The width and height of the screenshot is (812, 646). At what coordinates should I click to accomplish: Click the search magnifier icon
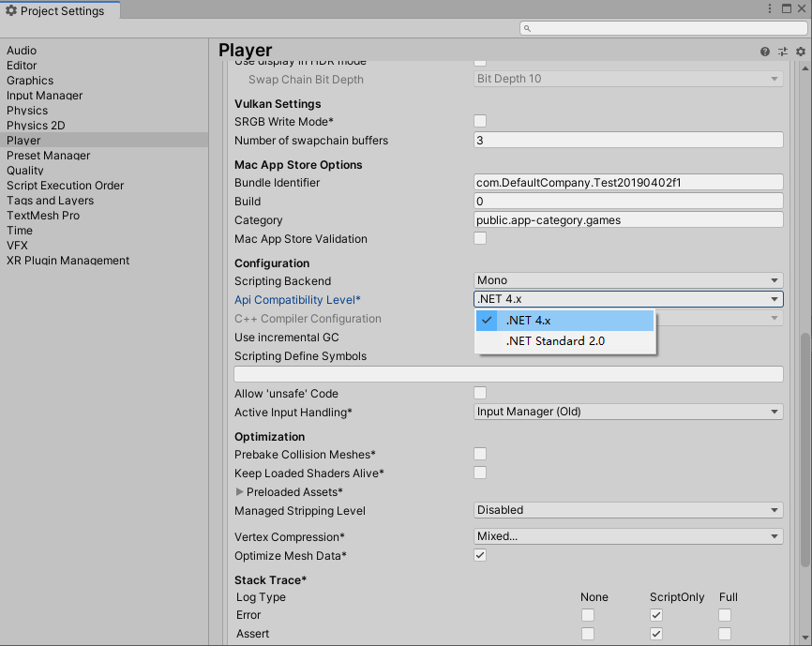(x=528, y=29)
